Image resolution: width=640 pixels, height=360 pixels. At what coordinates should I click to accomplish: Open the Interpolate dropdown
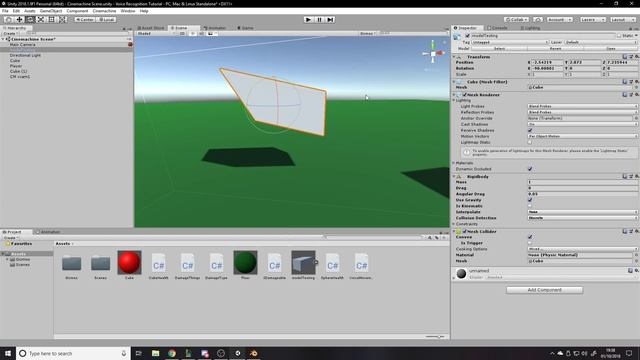(582, 212)
